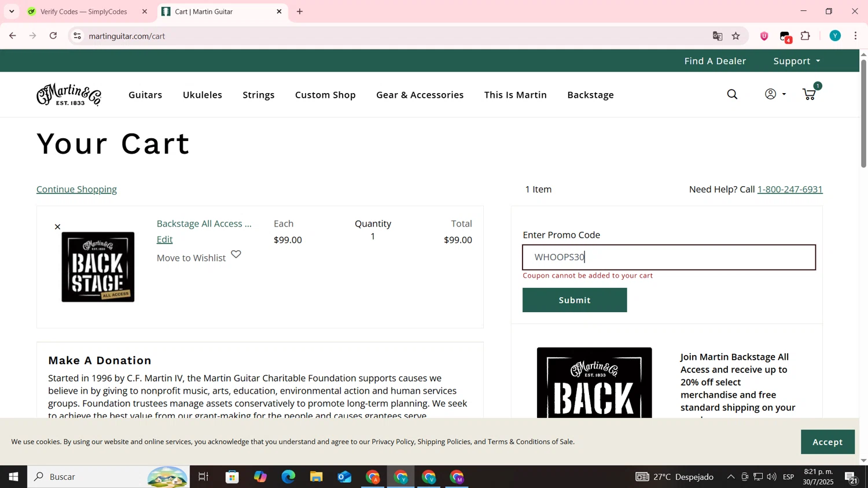This screenshot has width=868, height=488.
Task: Click the weather 27°C Despejado widget
Action: [x=674, y=477]
